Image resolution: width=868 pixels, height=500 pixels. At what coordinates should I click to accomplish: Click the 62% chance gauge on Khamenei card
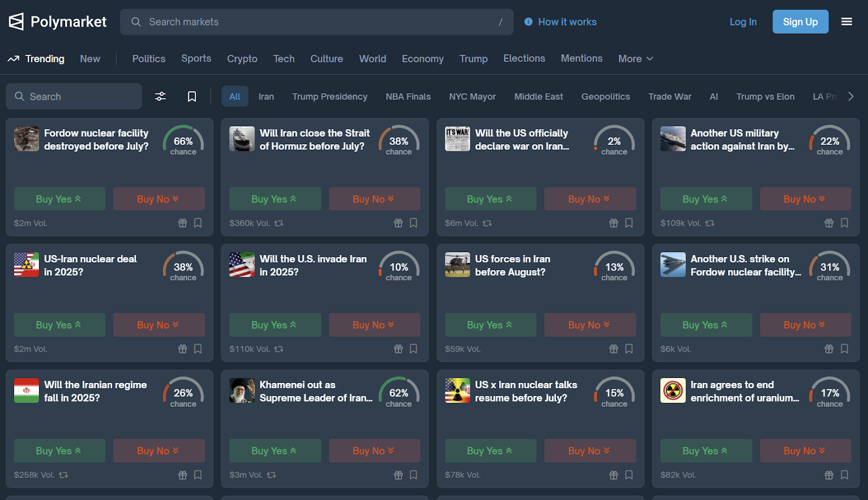tap(399, 393)
